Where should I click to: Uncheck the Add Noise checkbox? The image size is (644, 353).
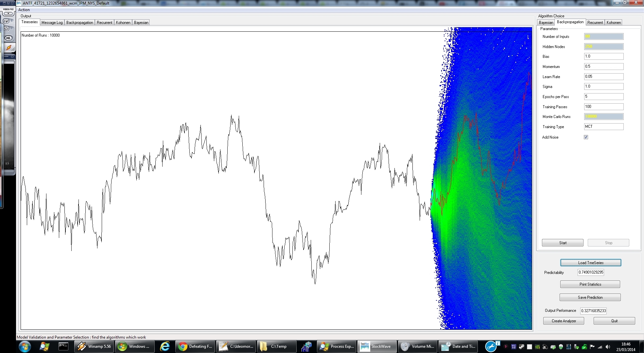click(586, 137)
